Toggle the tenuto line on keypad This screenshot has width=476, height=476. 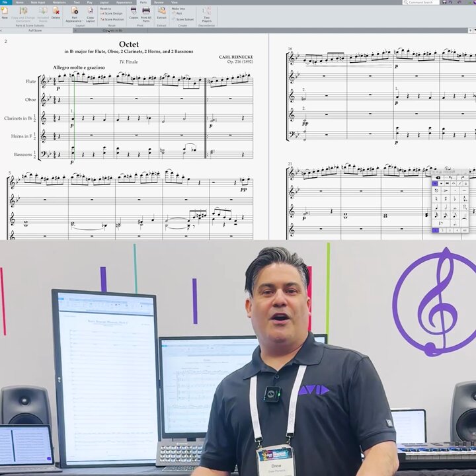click(x=464, y=190)
